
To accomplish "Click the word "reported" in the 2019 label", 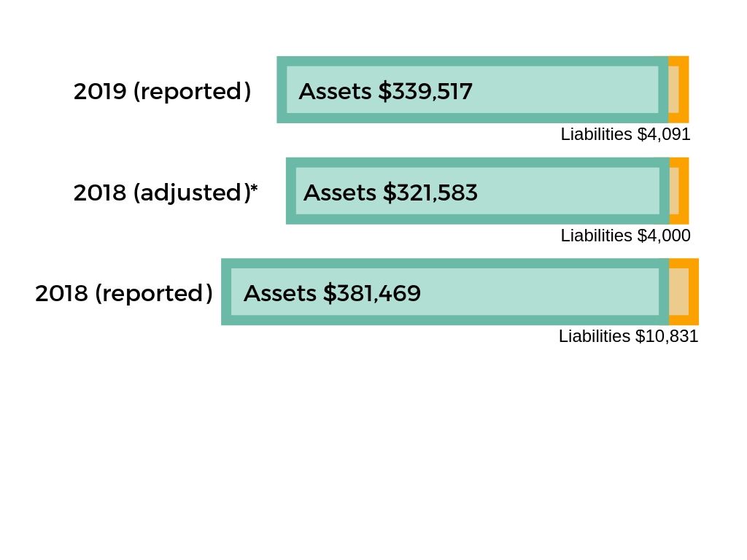I will pyautogui.click(x=193, y=92).
